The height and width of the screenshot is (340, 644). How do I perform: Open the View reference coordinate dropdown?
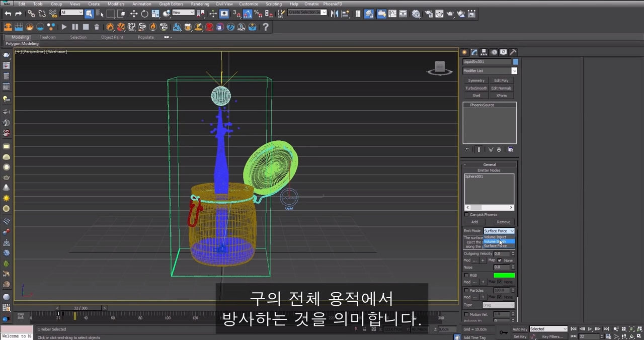[183, 13]
